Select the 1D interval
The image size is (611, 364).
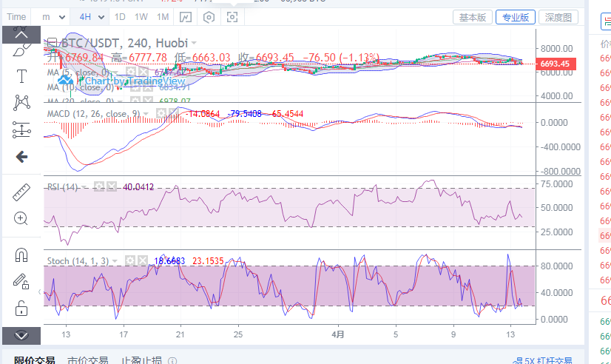click(120, 17)
